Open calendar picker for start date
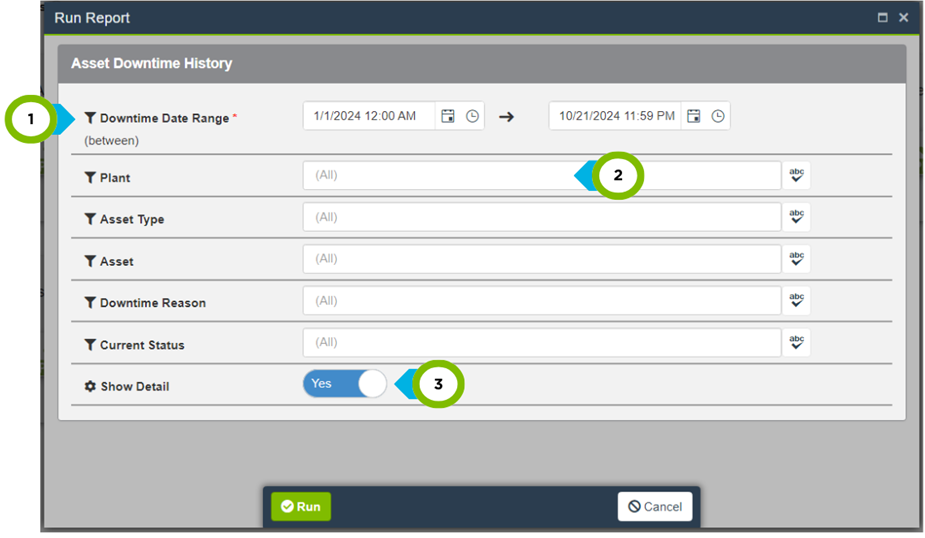The height and width of the screenshot is (538, 925). (448, 116)
